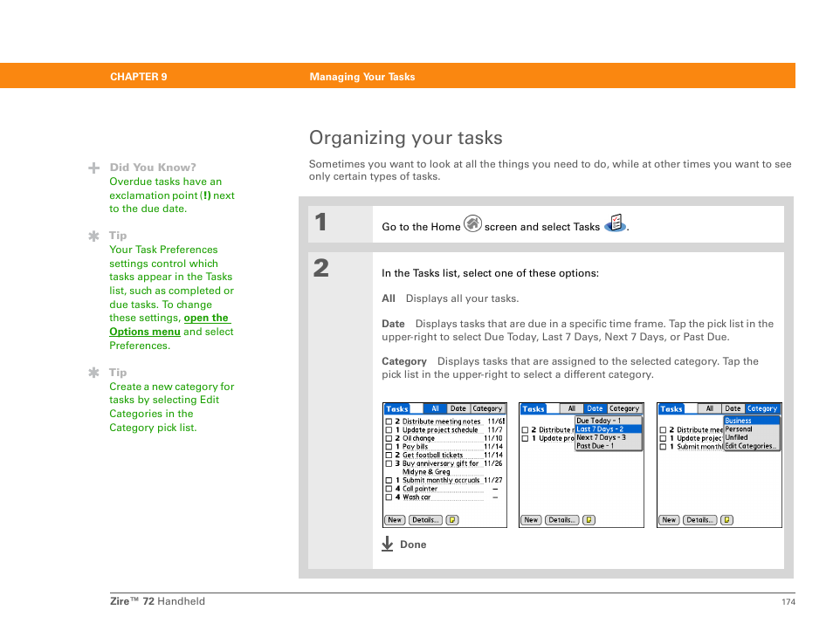Click the note icon in the Date view screen
833x644 pixels.
pos(589,520)
